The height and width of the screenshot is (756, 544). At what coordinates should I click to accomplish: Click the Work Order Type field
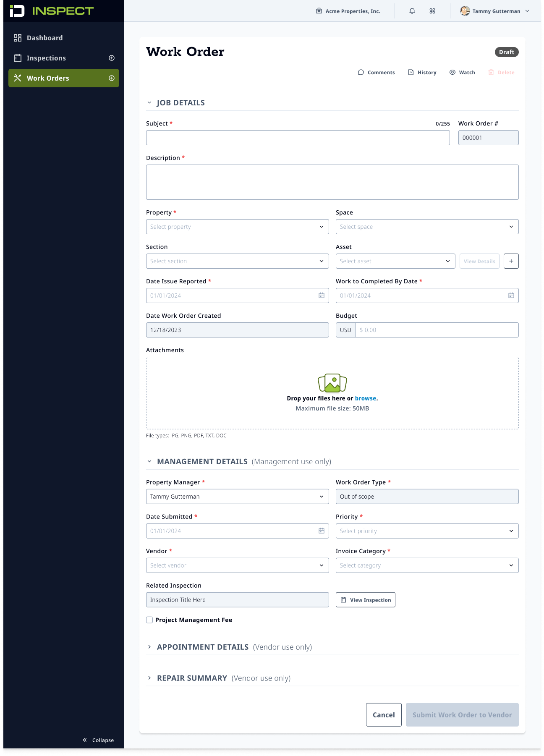pyautogui.click(x=427, y=497)
